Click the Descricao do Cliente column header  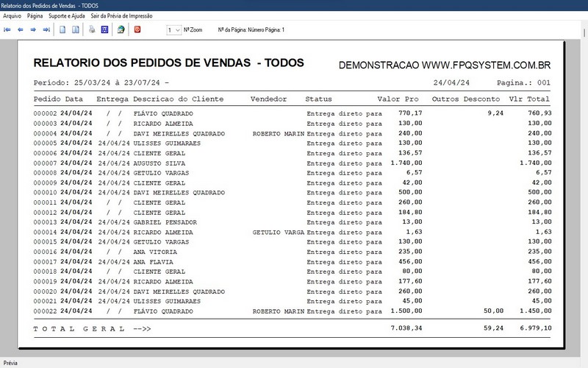click(x=178, y=99)
